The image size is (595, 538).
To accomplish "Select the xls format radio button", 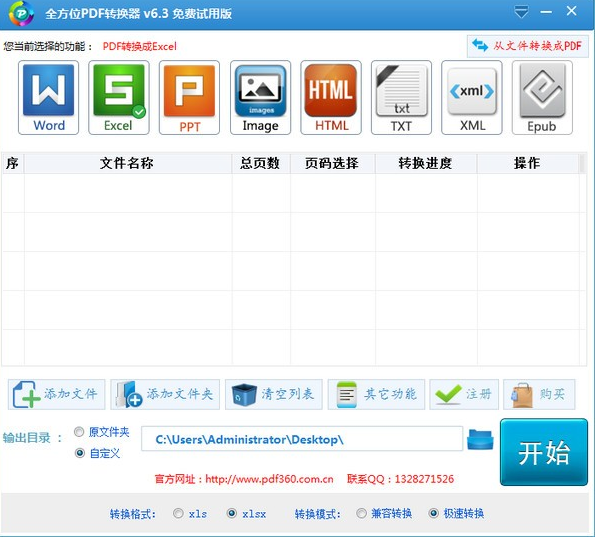I will tap(178, 513).
